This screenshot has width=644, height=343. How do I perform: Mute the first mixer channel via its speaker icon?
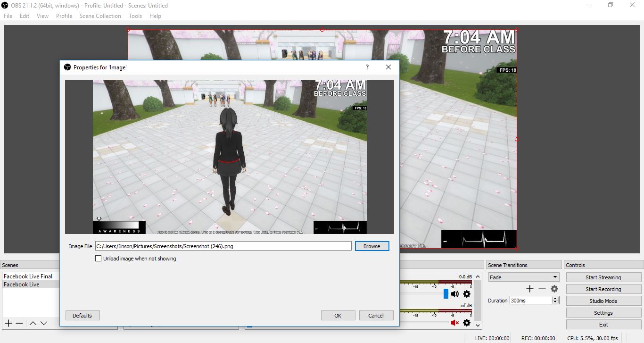point(455,294)
